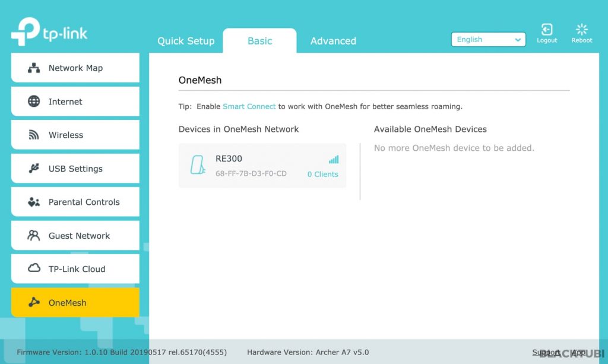Click the OneMesh page heading

200,80
